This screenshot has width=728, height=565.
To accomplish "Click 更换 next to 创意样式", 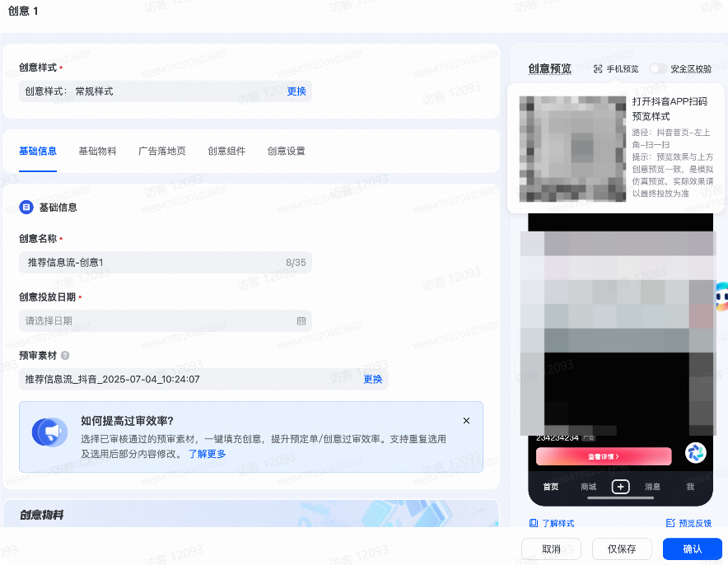I will point(296,91).
